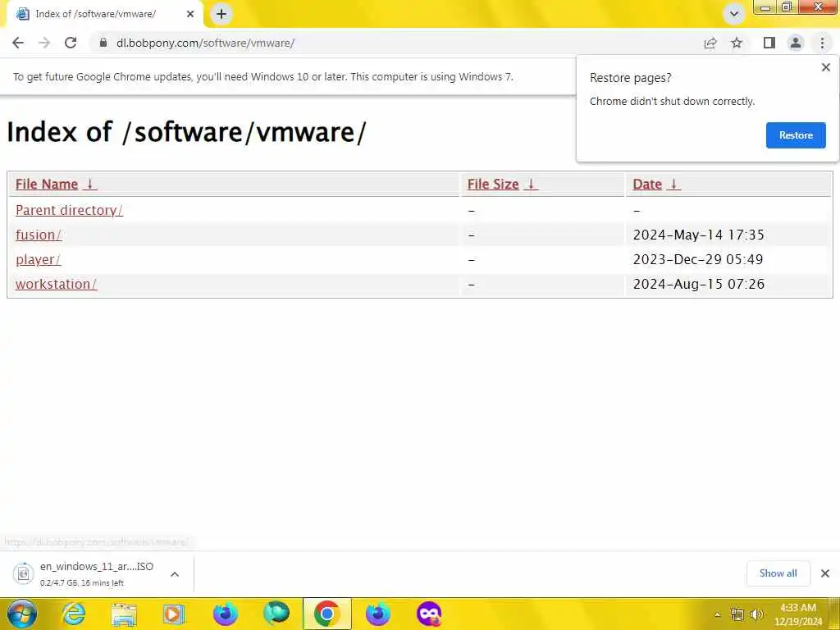Open the green globe browser icon
This screenshot has height=630, width=840.
pyautogui.click(x=276, y=614)
